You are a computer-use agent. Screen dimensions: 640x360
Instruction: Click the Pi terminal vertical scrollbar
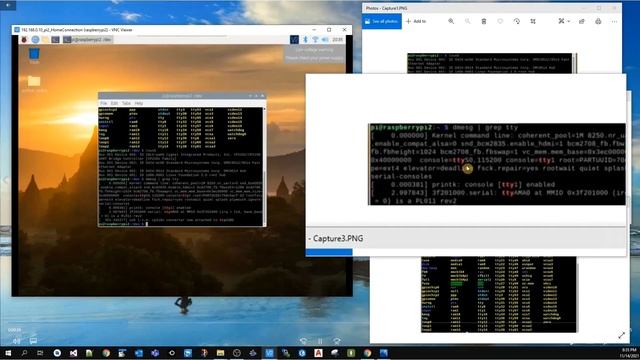(x=264, y=166)
